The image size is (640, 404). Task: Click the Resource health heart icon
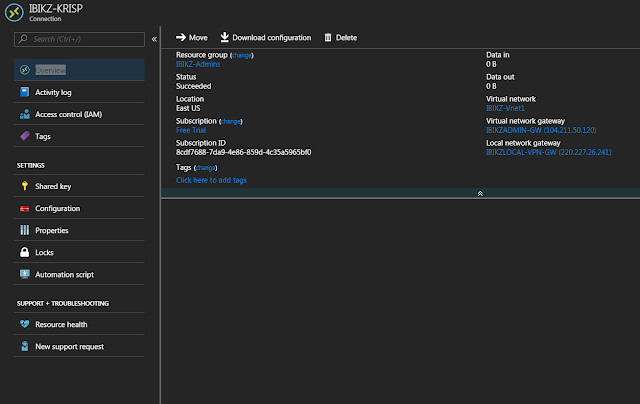[x=24, y=324]
